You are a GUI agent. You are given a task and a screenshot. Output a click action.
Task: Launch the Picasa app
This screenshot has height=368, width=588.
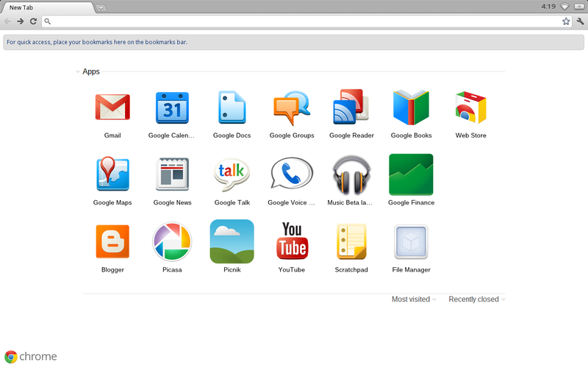[172, 241]
